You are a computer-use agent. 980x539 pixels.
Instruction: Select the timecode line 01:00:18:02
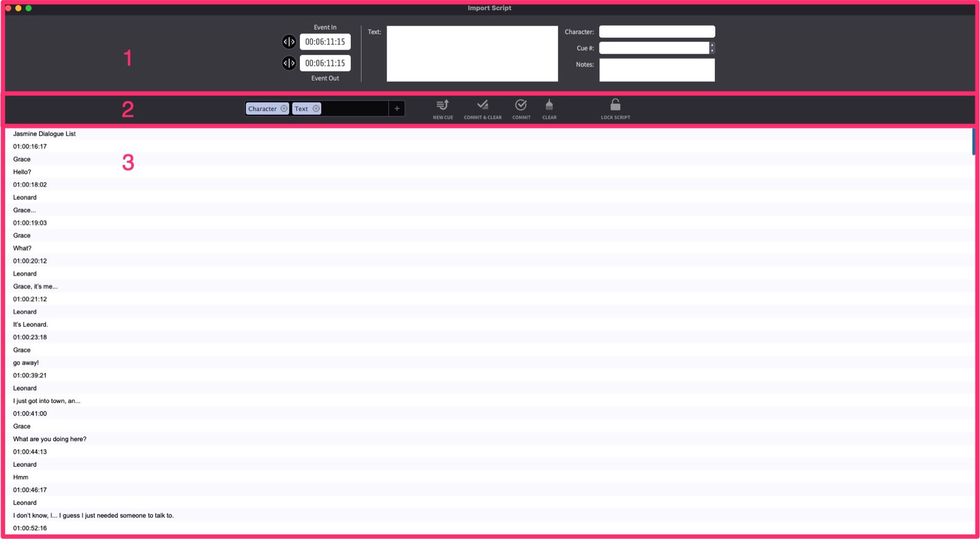coord(30,185)
